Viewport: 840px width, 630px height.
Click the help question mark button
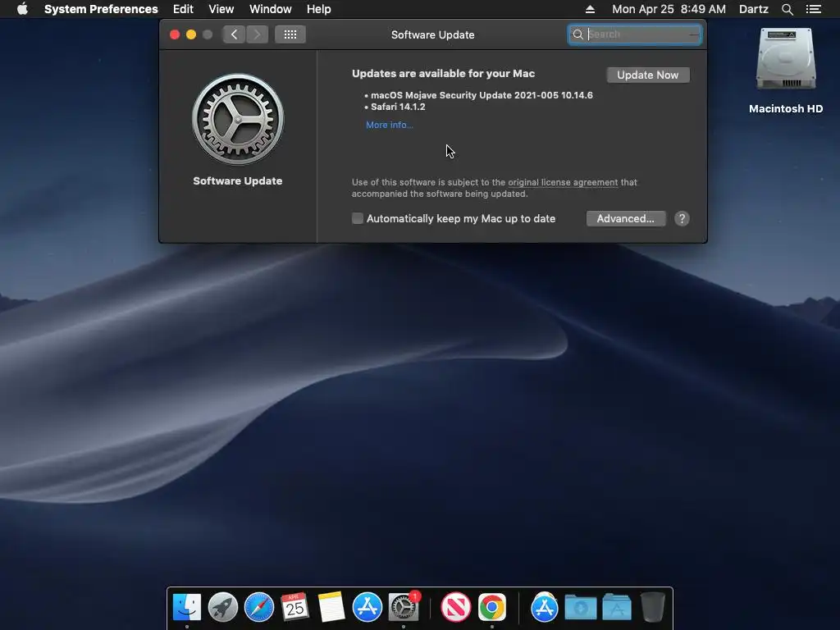pos(682,218)
